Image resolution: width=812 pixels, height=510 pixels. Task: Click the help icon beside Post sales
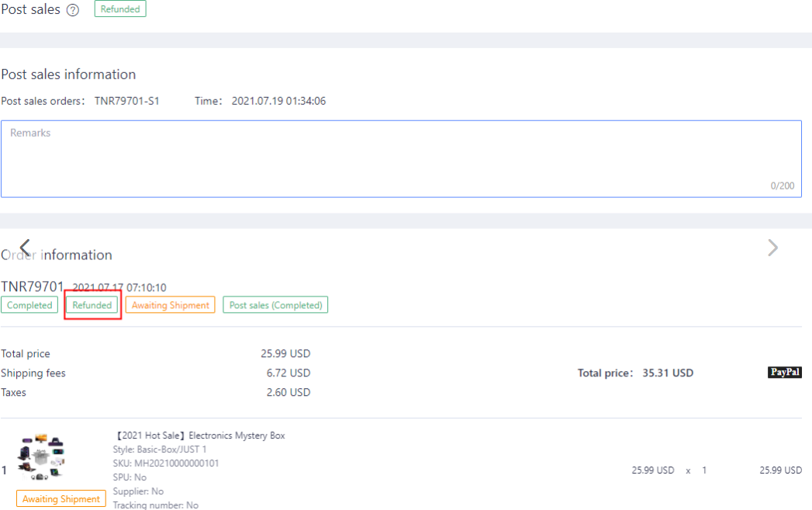tap(73, 10)
